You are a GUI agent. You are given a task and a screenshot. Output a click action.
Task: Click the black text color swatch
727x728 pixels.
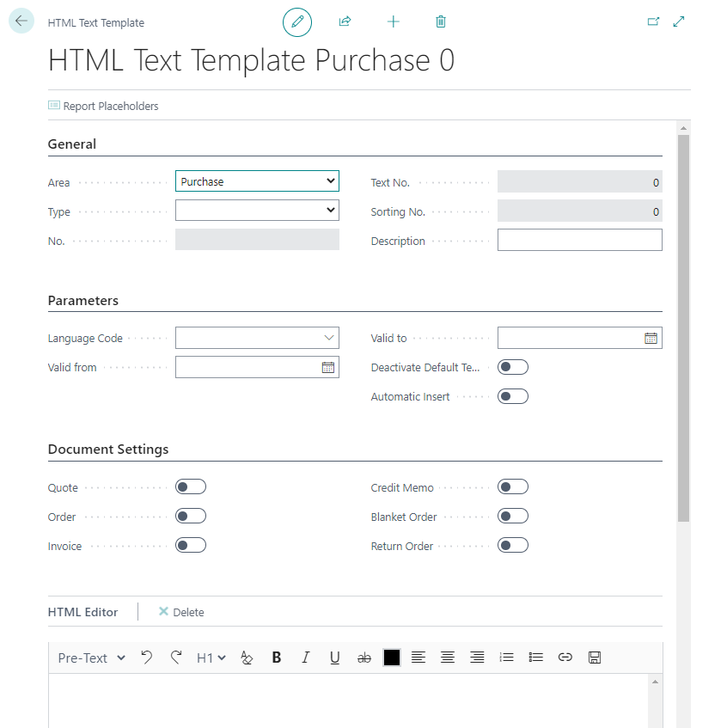(x=392, y=658)
